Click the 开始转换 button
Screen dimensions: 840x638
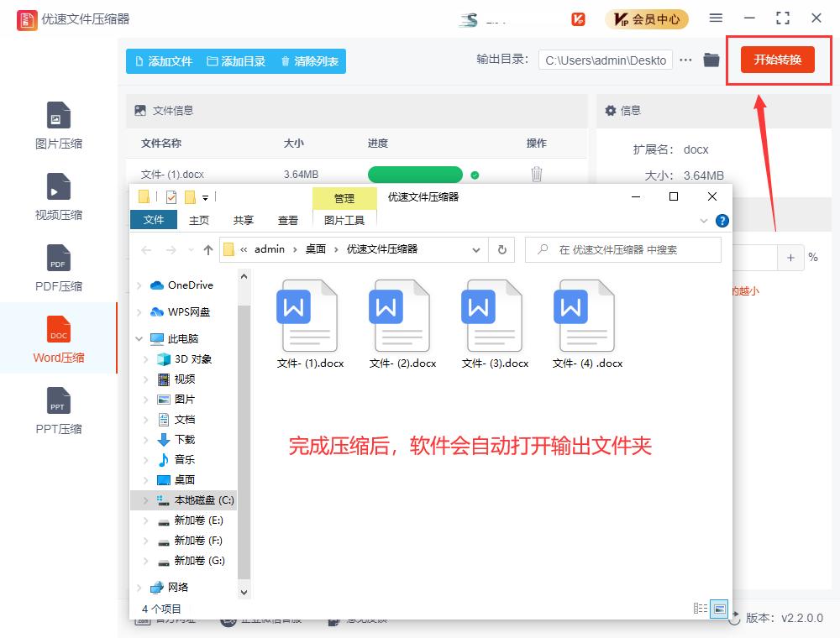point(778,60)
